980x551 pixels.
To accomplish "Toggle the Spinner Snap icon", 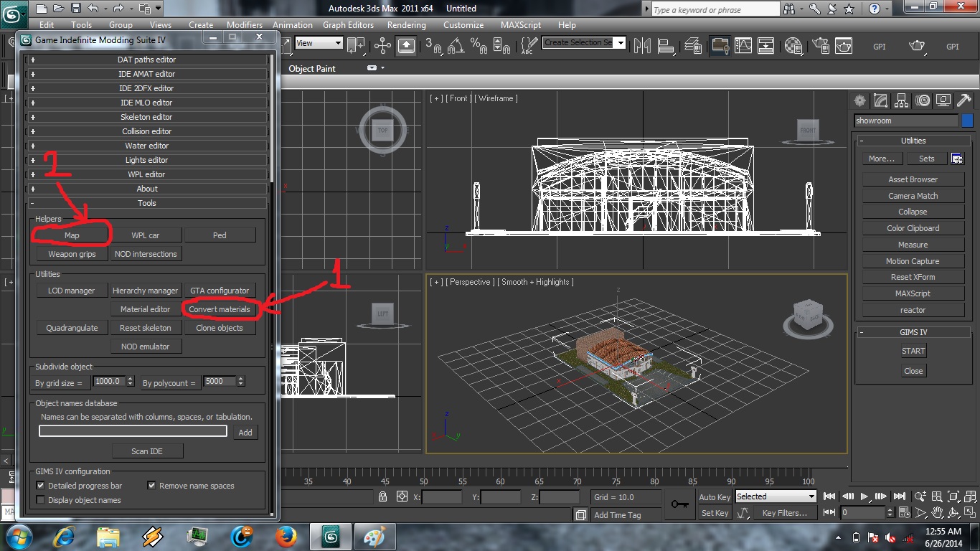I will pos(501,46).
